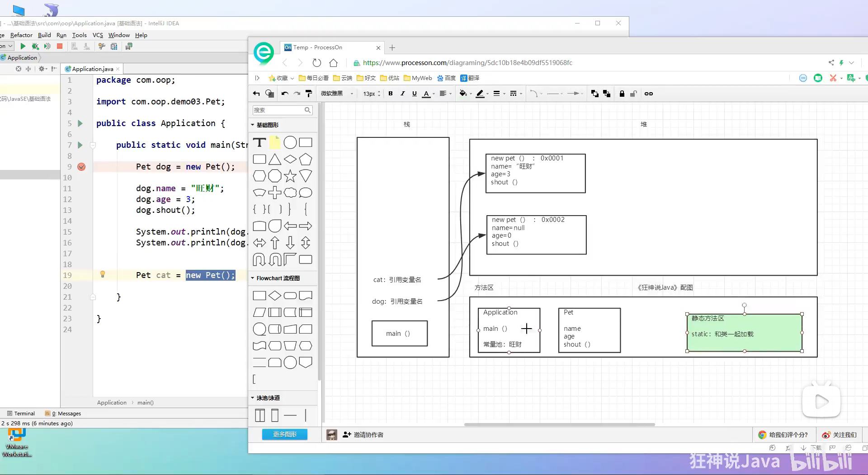Screen dimensions: 868x475
Task: Select the triangle shape in basic shapes
Action: (x=275, y=160)
